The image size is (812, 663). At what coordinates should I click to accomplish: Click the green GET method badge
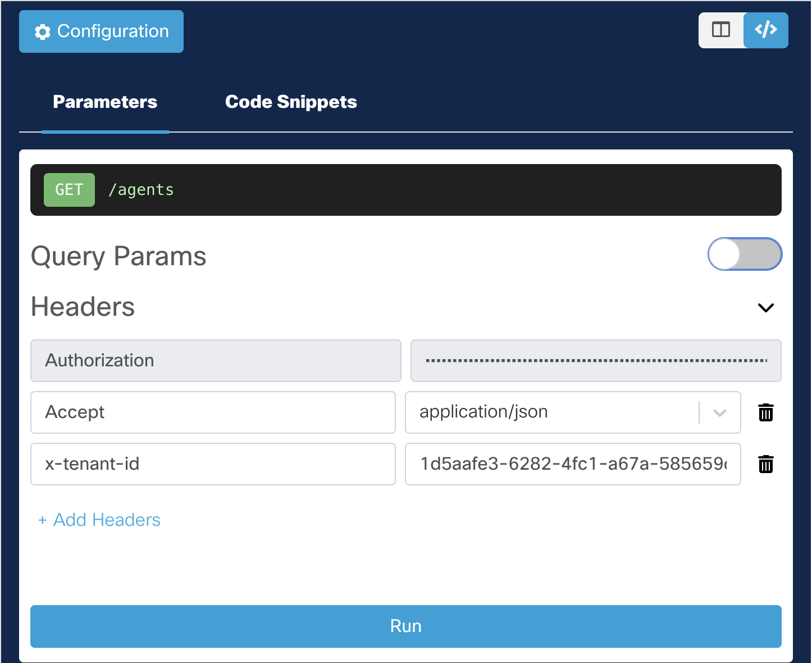point(69,189)
